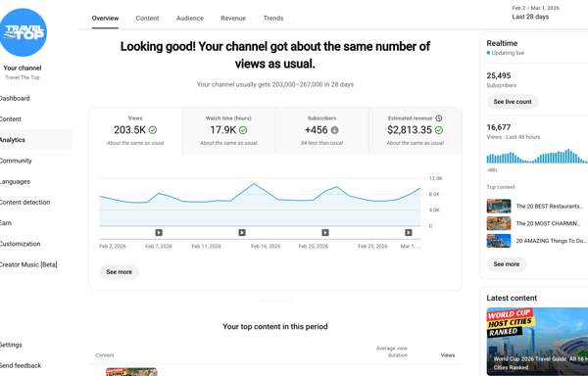Open Settings in the sidebar
The width and height of the screenshot is (588, 376).
(x=11, y=345)
